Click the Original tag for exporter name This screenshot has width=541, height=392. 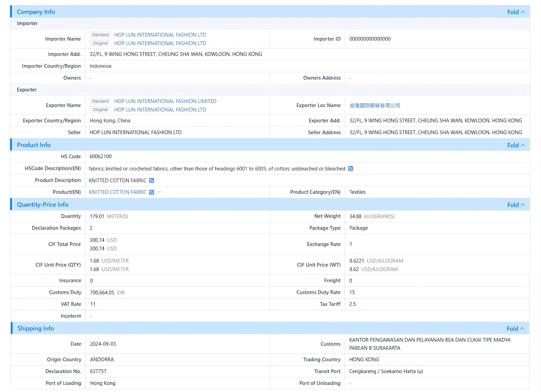(x=100, y=110)
